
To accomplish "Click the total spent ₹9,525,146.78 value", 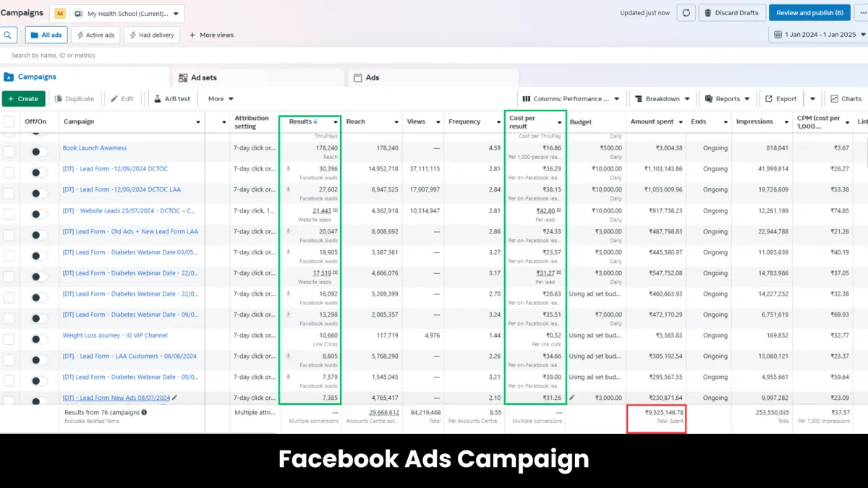I will click(x=664, y=412).
